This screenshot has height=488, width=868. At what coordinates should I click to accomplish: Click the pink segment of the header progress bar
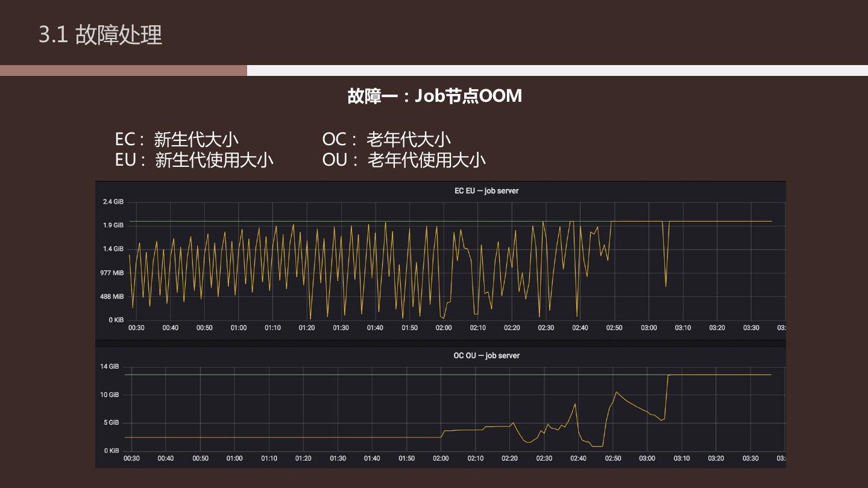(124, 70)
